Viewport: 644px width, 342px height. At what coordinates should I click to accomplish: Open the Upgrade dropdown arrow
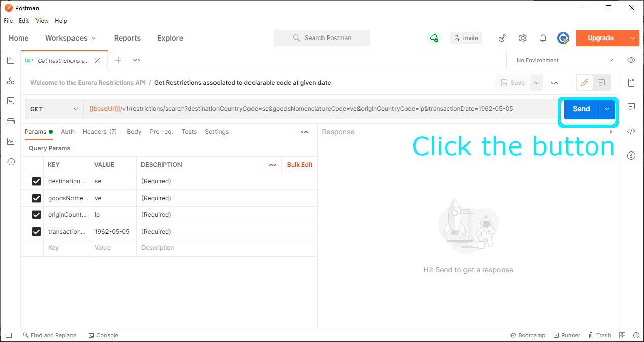click(x=632, y=38)
